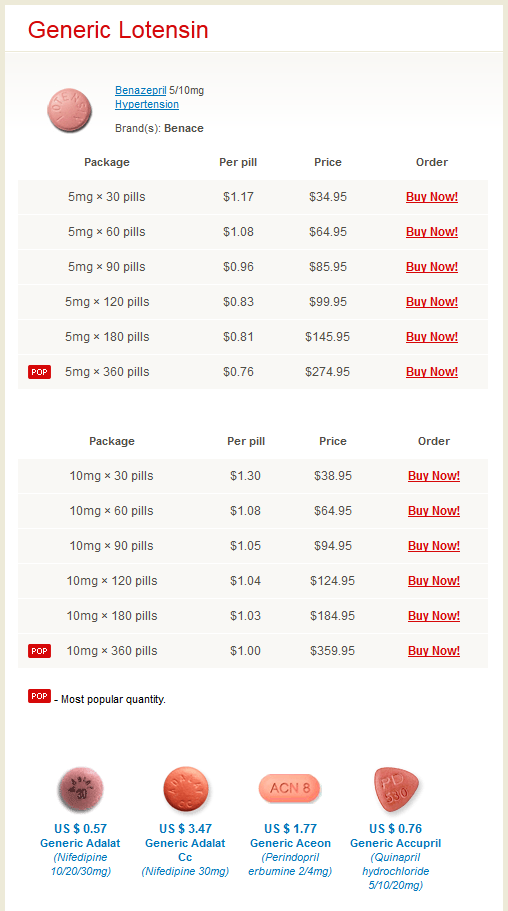Image resolution: width=508 pixels, height=911 pixels.
Task: Open Generic Accupril product link
Action: tap(395, 843)
